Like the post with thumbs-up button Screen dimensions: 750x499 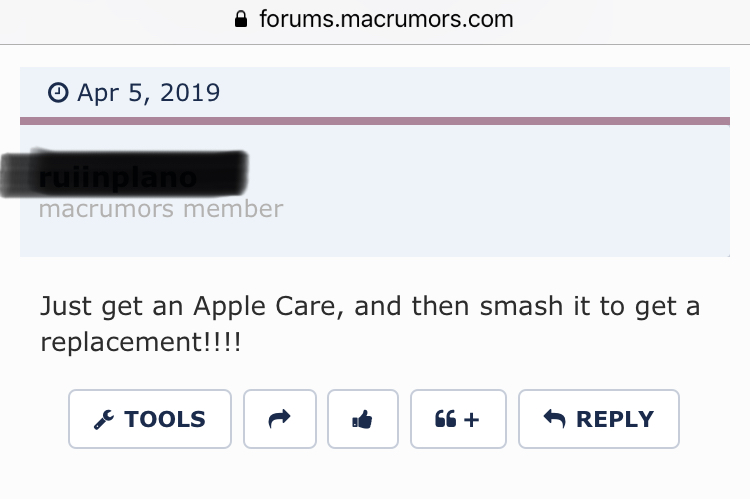363,419
